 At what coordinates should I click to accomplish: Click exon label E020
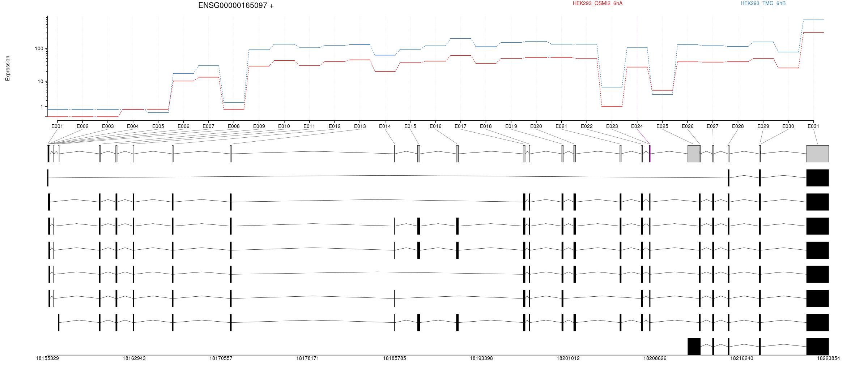tap(536, 126)
